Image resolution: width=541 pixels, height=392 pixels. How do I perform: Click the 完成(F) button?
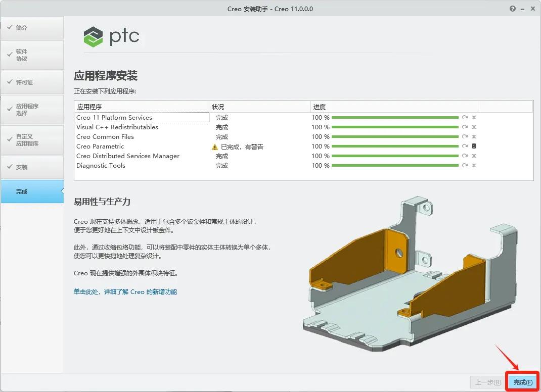[521, 382]
